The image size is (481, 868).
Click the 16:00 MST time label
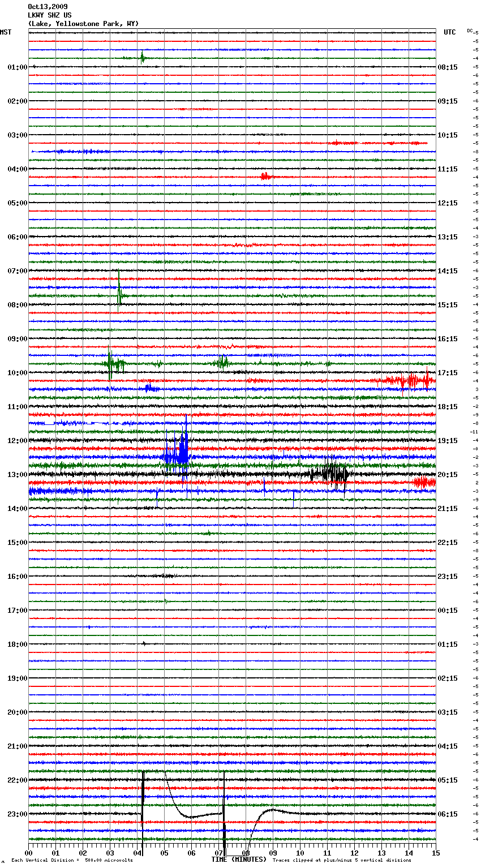[17, 577]
